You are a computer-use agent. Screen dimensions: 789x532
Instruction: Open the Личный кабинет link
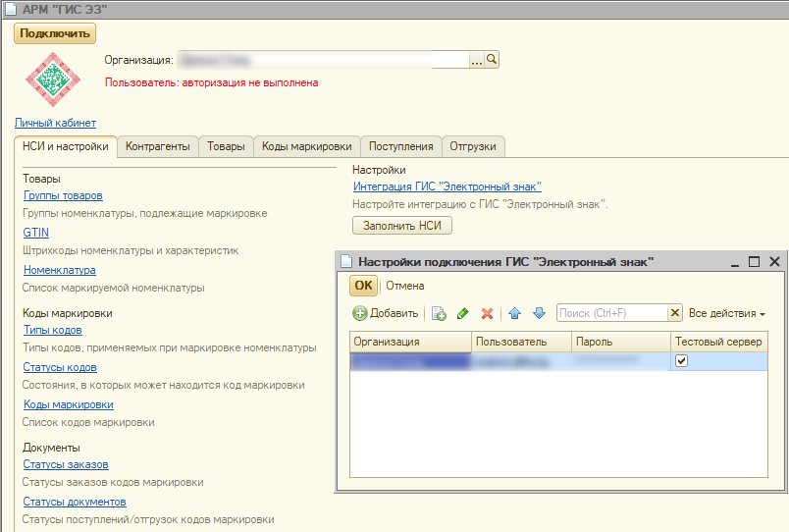(55, 123)
